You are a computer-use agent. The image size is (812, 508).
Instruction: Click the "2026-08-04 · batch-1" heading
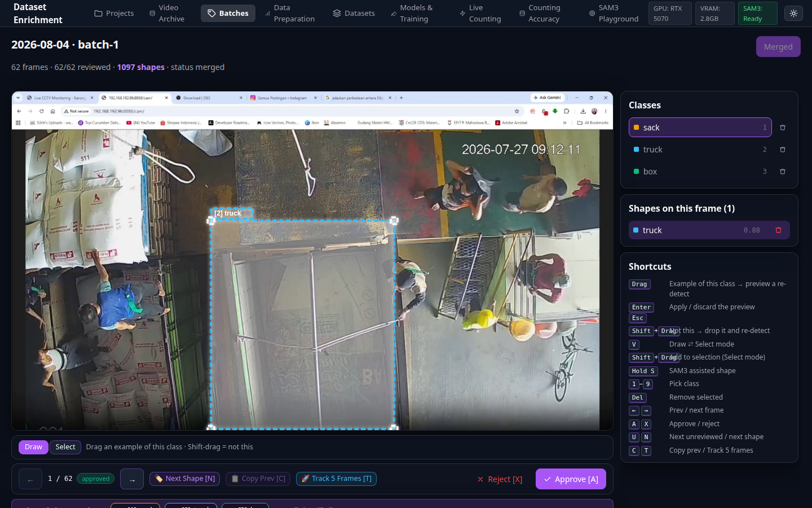pyautogui.click(x=65, y=45)
